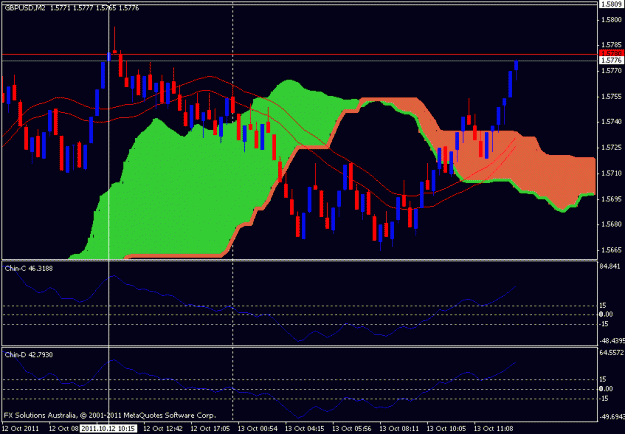Click the 13 Oct 11:08 time axis label
The width and height of the screenshot is (625, 434).
494,429
